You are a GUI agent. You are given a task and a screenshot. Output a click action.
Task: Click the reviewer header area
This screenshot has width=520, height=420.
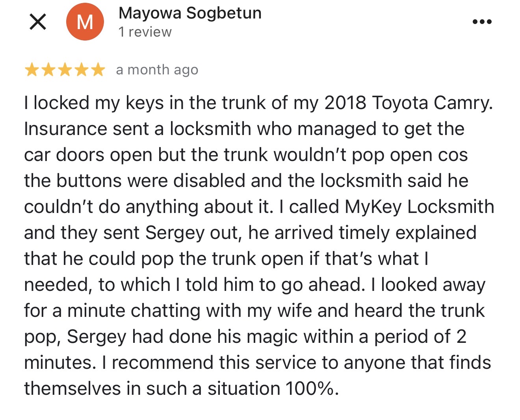(x=190, y=21)
